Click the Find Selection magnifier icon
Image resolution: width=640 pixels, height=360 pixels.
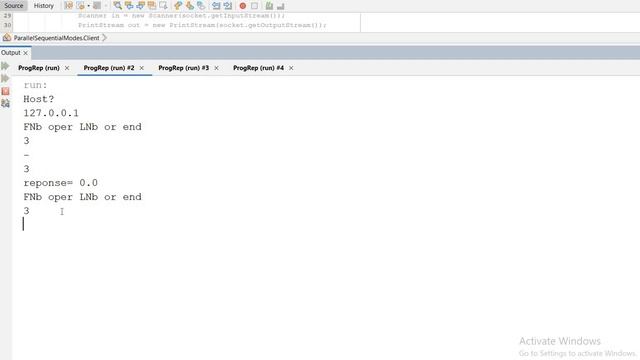(118, 6)
